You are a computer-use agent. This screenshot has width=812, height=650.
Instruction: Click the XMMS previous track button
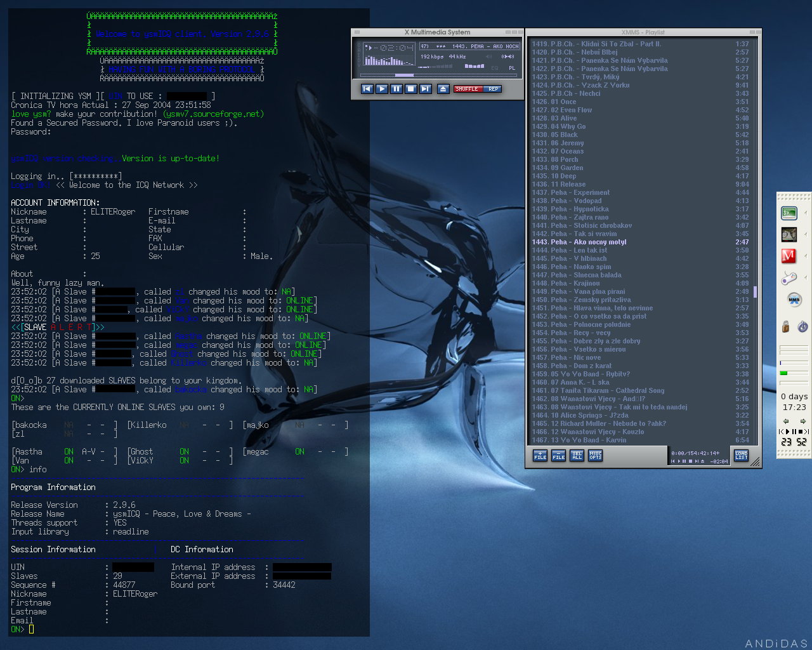(367, 89)
